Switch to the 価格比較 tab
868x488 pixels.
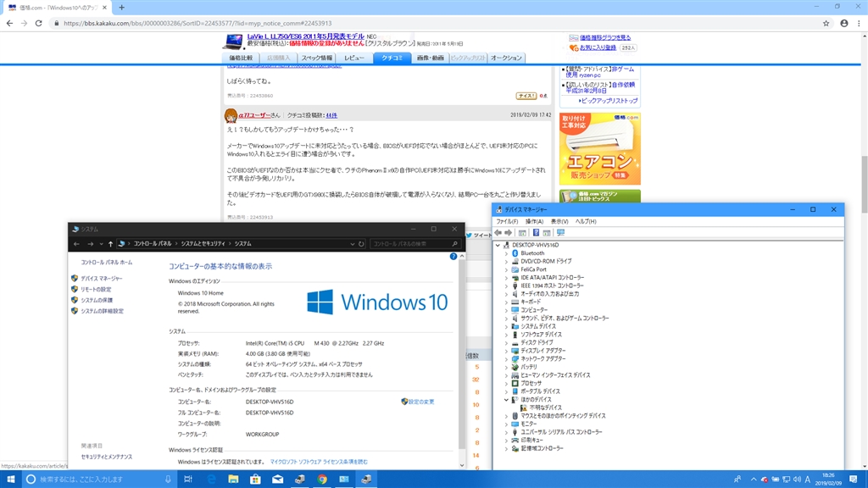pos(241,58)
